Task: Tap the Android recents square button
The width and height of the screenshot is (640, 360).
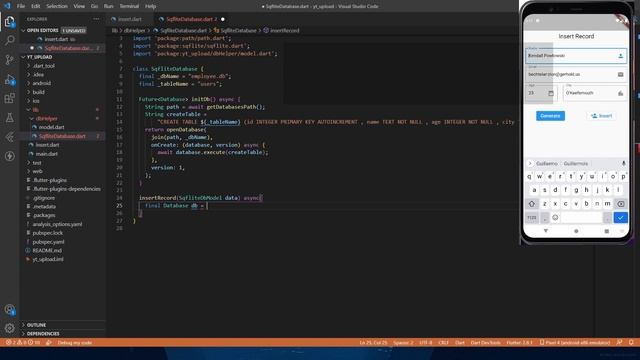Action: click(x=607, y=231)
